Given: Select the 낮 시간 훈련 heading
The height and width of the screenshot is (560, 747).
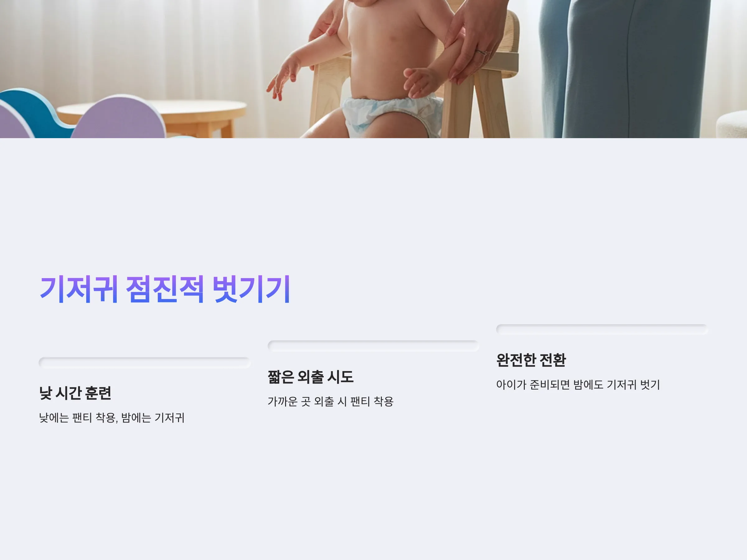Looking at the screenshot, I should 75,393.
